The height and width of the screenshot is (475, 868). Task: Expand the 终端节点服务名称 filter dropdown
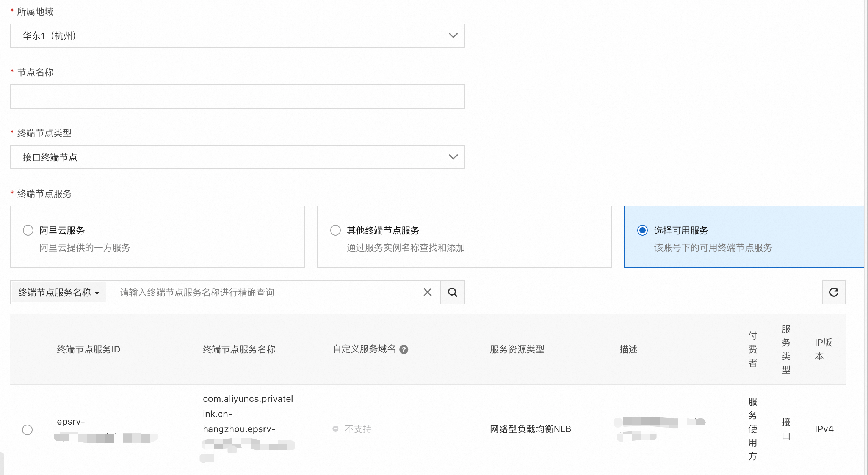[59, 292]
